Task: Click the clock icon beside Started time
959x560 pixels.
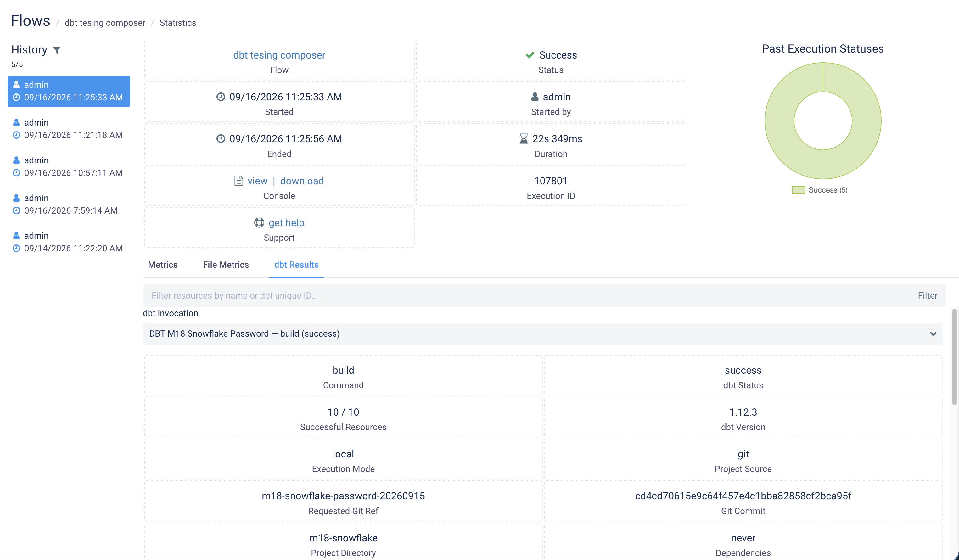Action: 221,97
